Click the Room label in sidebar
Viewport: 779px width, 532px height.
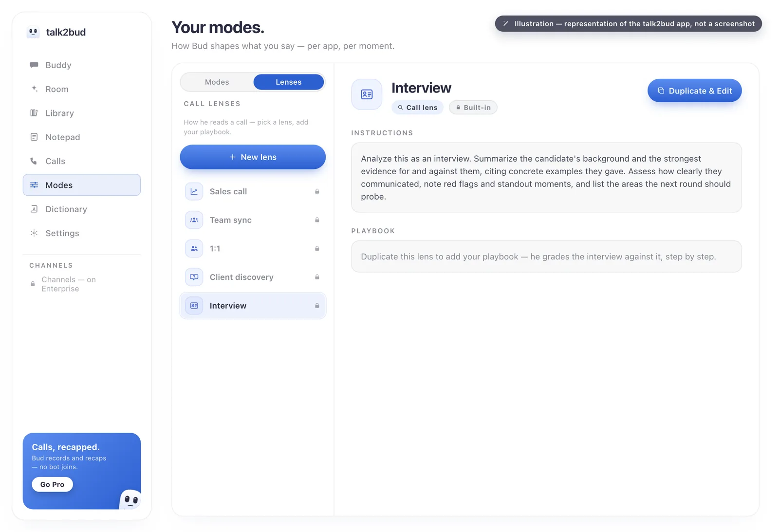point(57,89)
